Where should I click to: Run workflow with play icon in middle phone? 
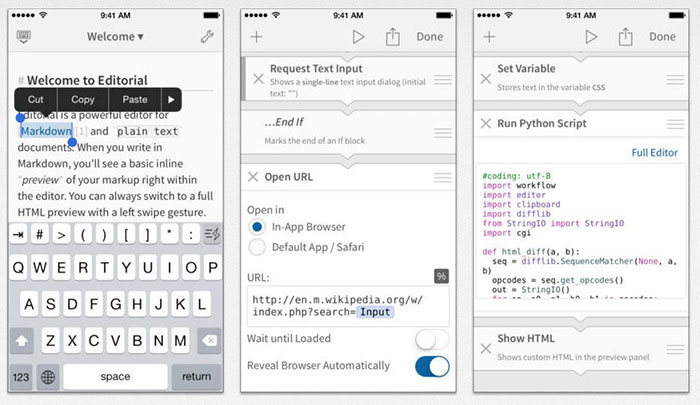tap(358, 37)
